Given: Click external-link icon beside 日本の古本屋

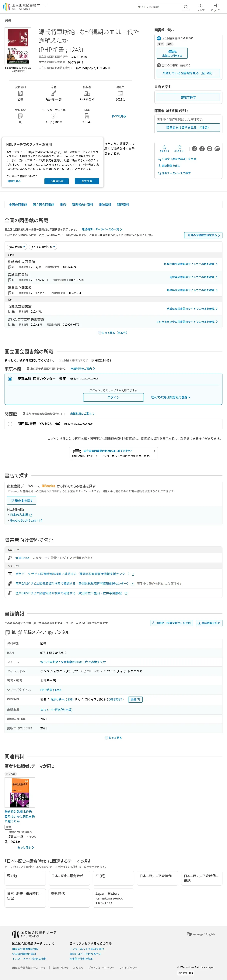Looking at the screenshot, I should pos(31,515).
